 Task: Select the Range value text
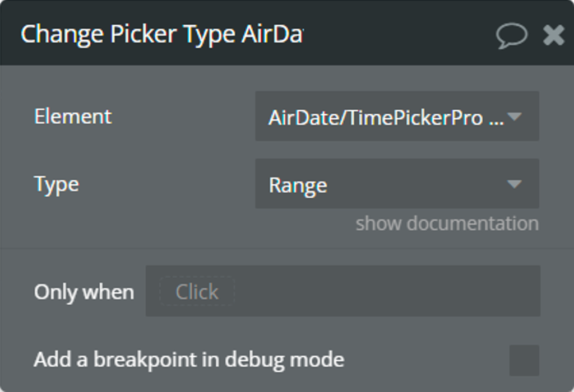[298, 186]
